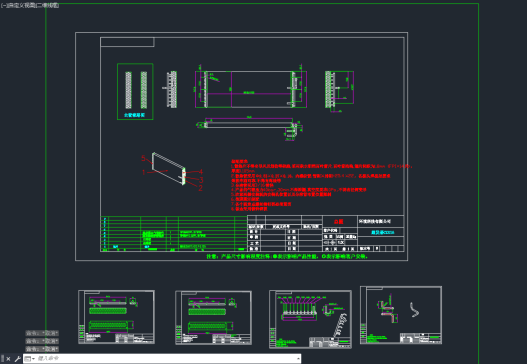
Task: Expand command history arrow at command line end
Action: (x=298, y=359)
